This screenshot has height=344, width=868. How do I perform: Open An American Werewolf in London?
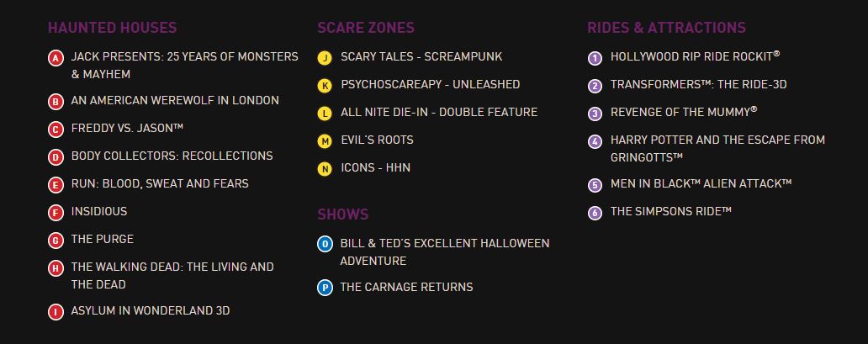(x=175, y=101)
